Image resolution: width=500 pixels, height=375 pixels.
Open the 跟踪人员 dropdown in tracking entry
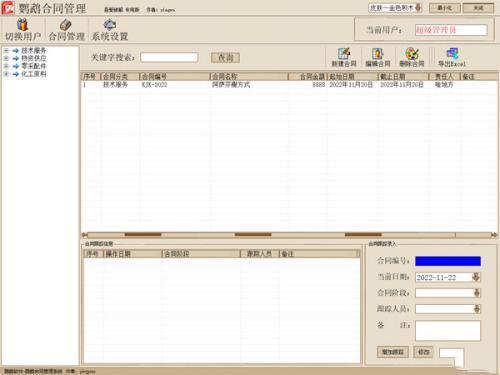pos(477,309)
